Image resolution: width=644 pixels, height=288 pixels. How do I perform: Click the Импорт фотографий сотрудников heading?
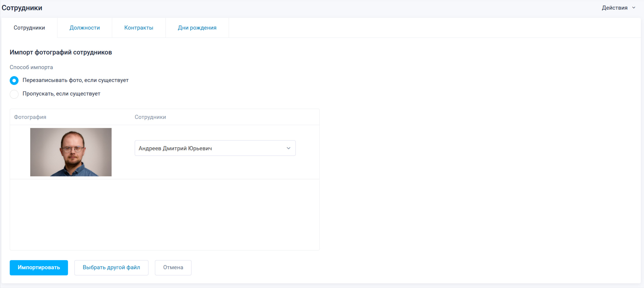pyautogui.click(x=61, y=52)
